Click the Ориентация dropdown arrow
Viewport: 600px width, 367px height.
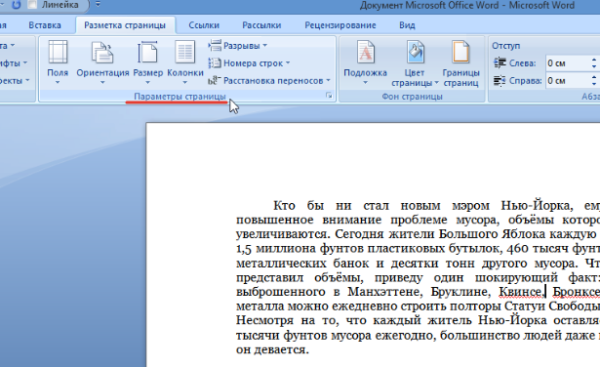click(x=103, y=82)
